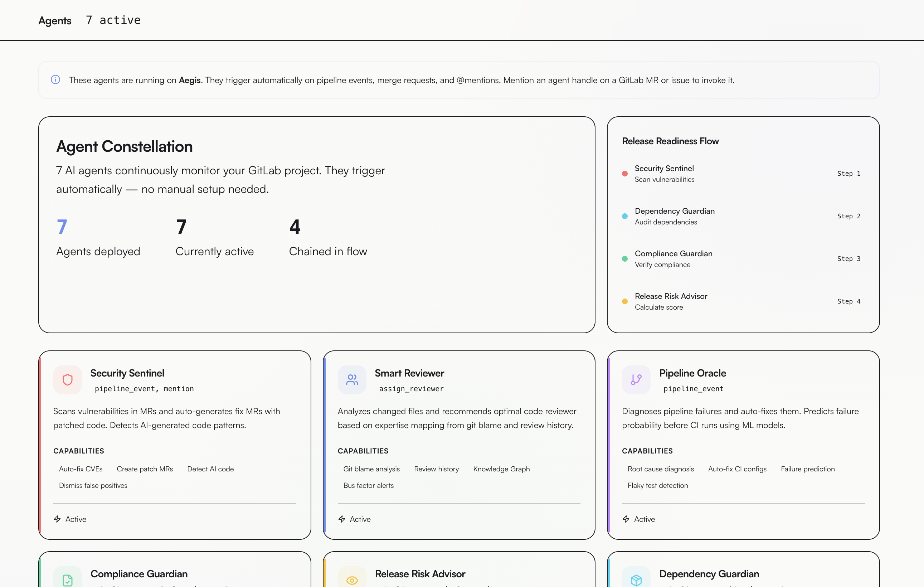This screenshot has height=587, width=924.
Task: Click the Security Sentinel shield icon
Action: pos(68,380)
